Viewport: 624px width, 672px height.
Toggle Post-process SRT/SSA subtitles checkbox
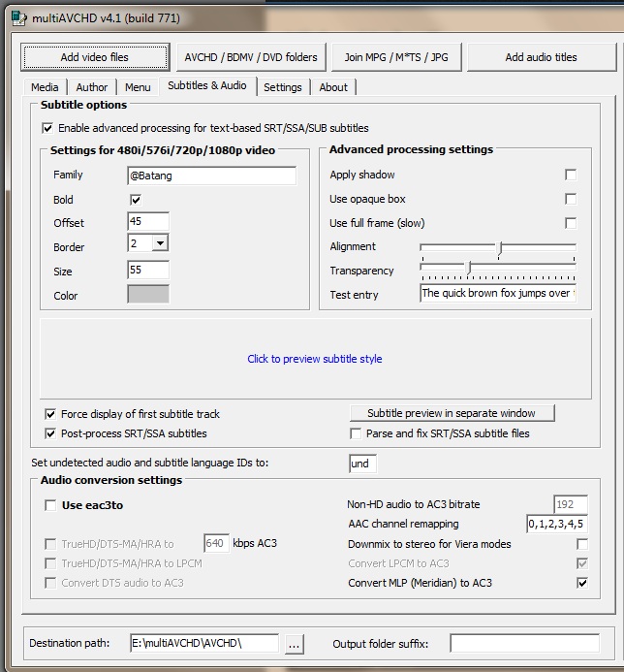50,433
